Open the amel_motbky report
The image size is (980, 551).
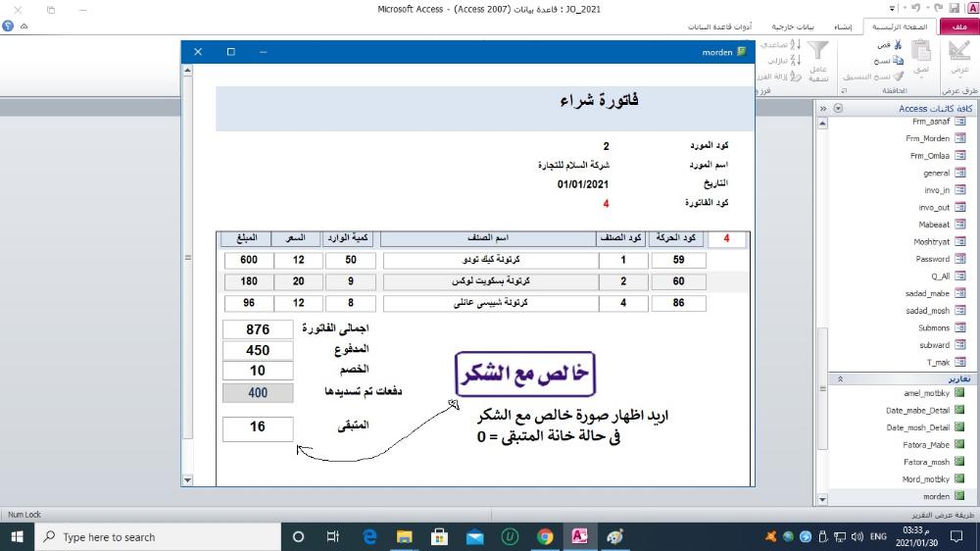[x=926, y=393]
